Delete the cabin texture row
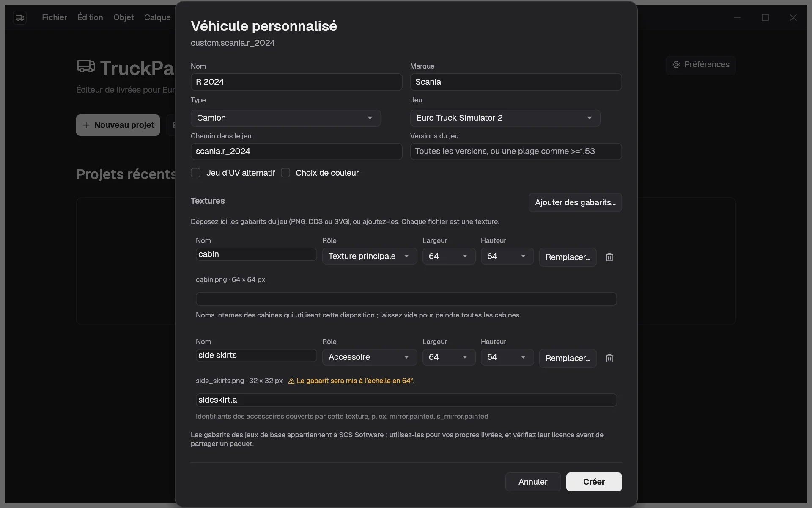Image resolution: width=812 pixels, height=508 pixels. coord(609,257)
